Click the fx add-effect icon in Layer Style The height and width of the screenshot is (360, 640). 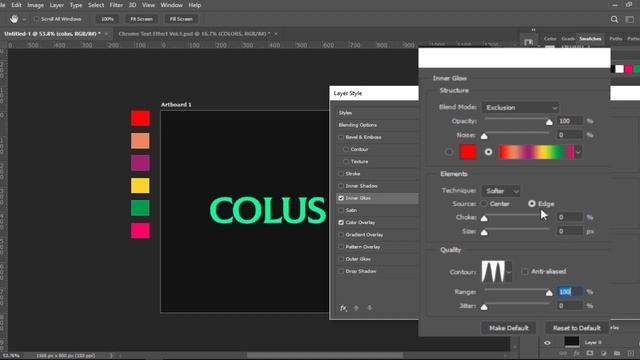(x=343, y=308)
